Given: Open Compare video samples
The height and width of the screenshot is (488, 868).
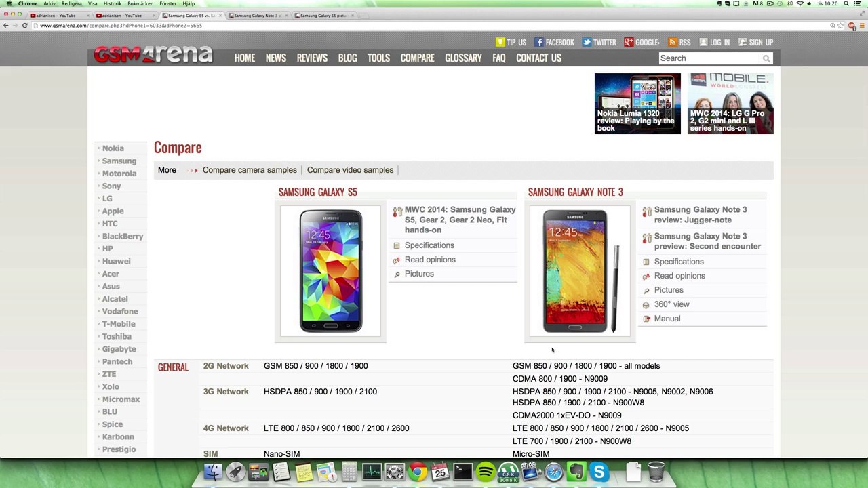Looking at the screenshot, I should pyautogui.click(x=350, y=170).
